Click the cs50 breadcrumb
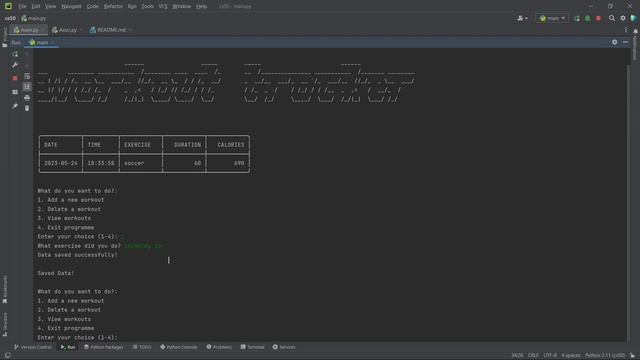The height and width of the screenshot is (360, 640). (10, 18)
